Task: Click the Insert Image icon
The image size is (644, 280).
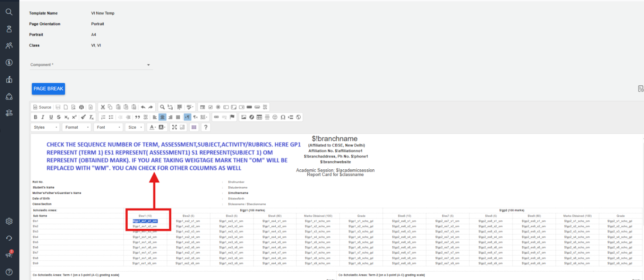Action: point(244,117)
